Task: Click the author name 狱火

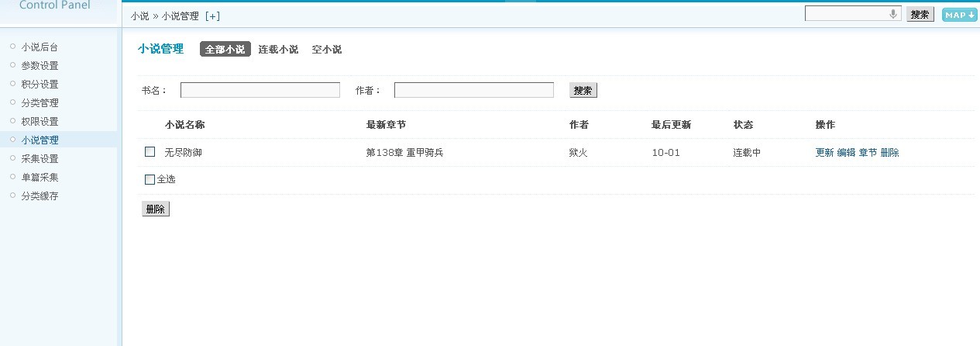Action: pyautogui.click(x=579, y=153)
